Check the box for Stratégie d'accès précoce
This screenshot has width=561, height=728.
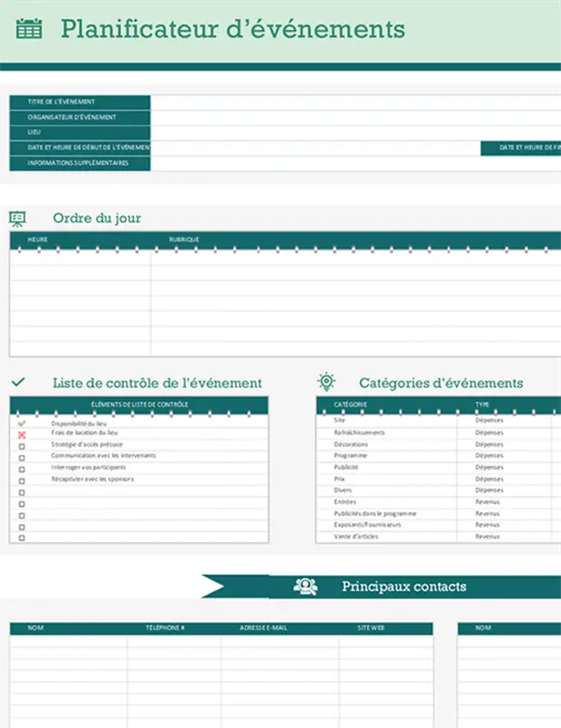21,446
